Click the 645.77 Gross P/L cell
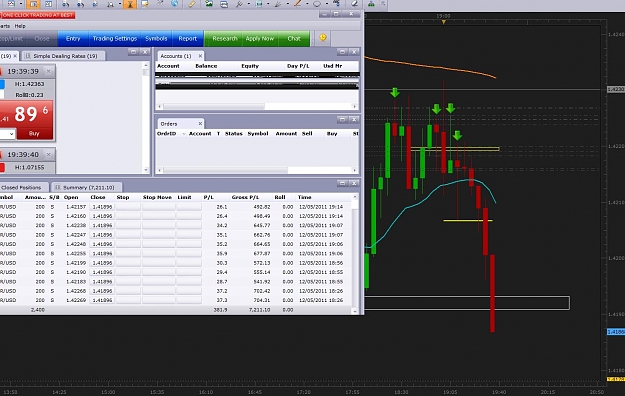Viewport: 625px width, 396px height. 262,226
